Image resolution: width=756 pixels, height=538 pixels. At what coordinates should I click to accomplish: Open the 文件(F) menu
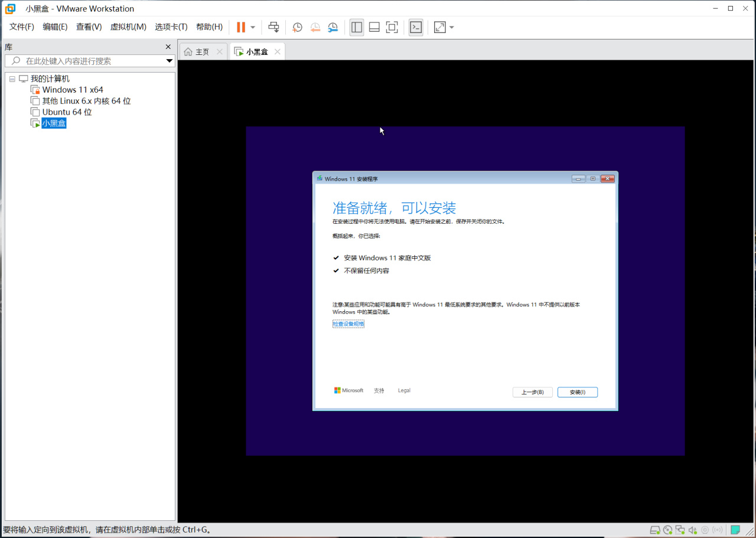[x=22, y=27]
